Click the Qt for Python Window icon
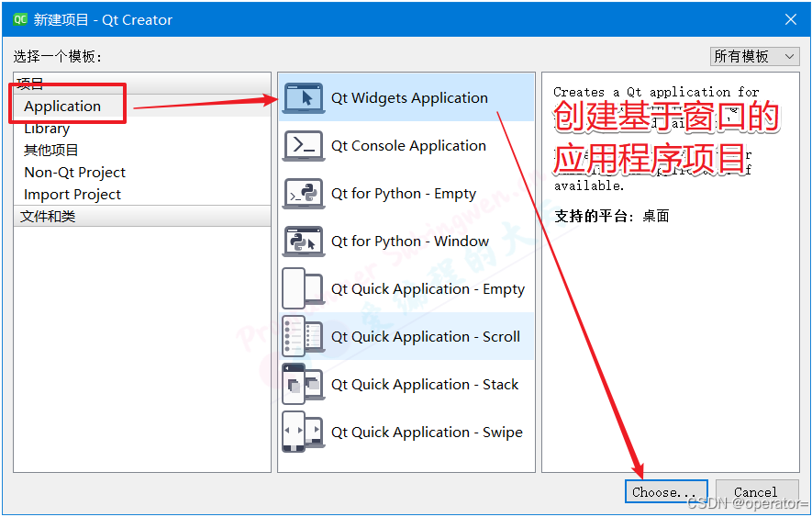This screenshot has width=812, height=517. tap(304, 241)
